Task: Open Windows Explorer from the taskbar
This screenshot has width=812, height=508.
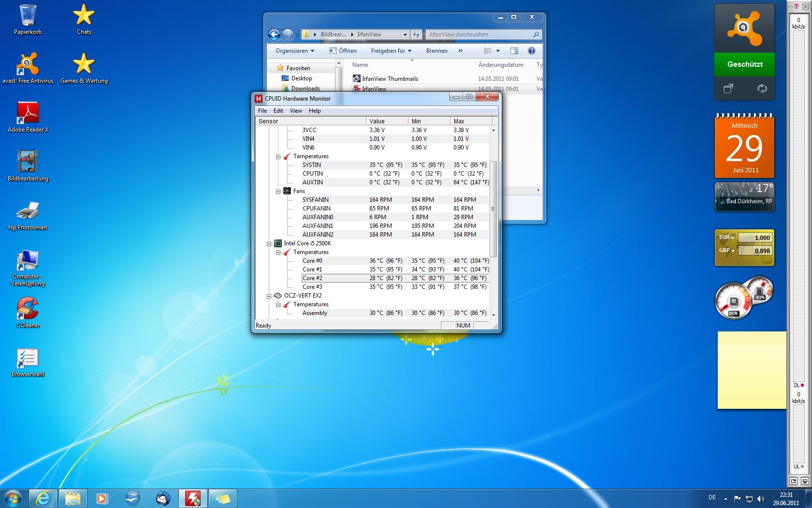Action: click(73, 498)
